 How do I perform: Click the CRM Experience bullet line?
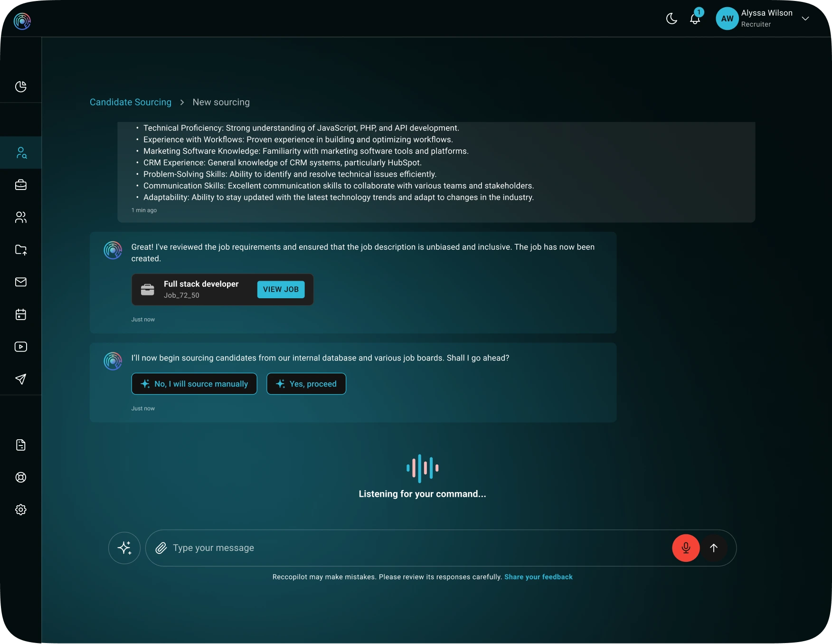[283, 163]
